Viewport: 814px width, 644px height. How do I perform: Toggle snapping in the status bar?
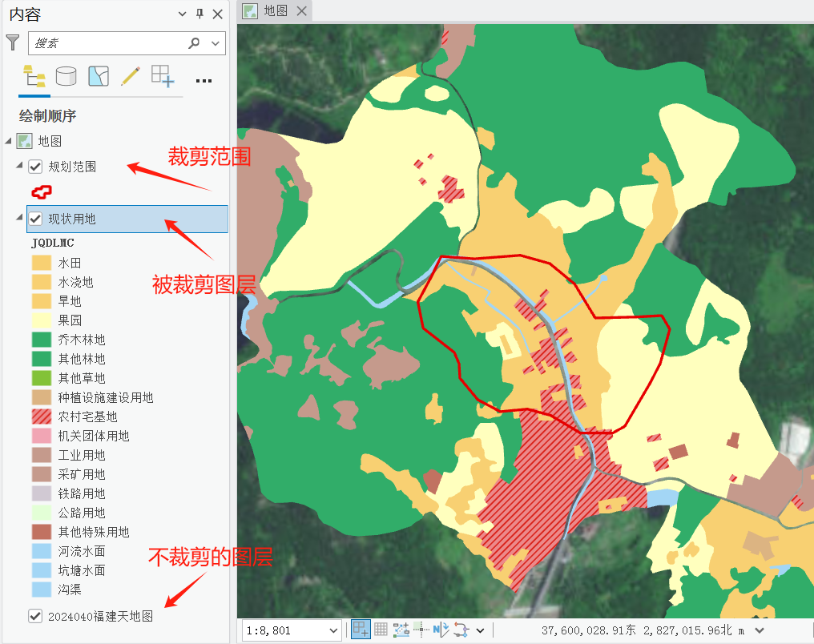pos(361,630)
